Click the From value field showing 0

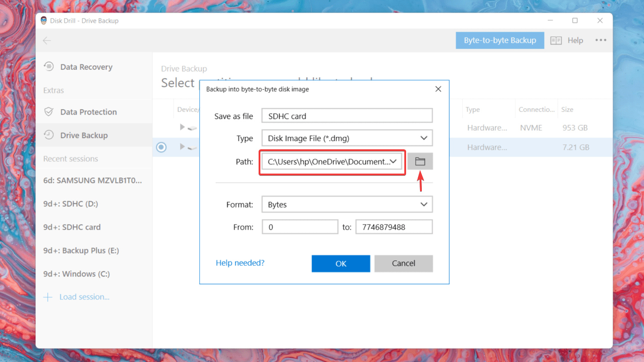pyautogui.click(x=300, y=227)
